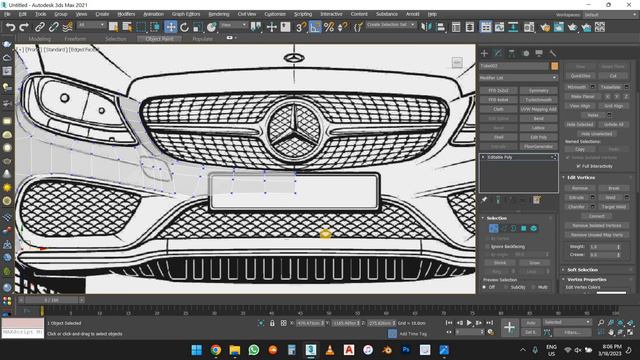
Task: Open the Render Setup teapot icon
Action: 545,27
